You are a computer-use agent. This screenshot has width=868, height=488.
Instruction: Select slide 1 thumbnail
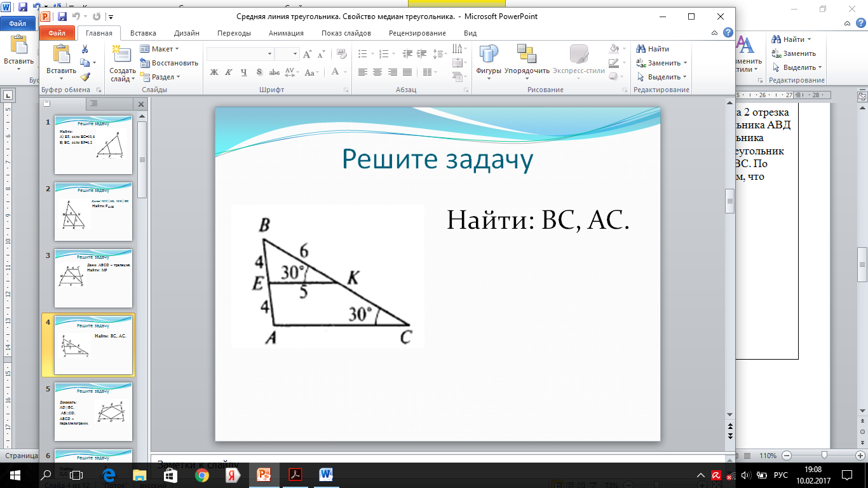93,144
